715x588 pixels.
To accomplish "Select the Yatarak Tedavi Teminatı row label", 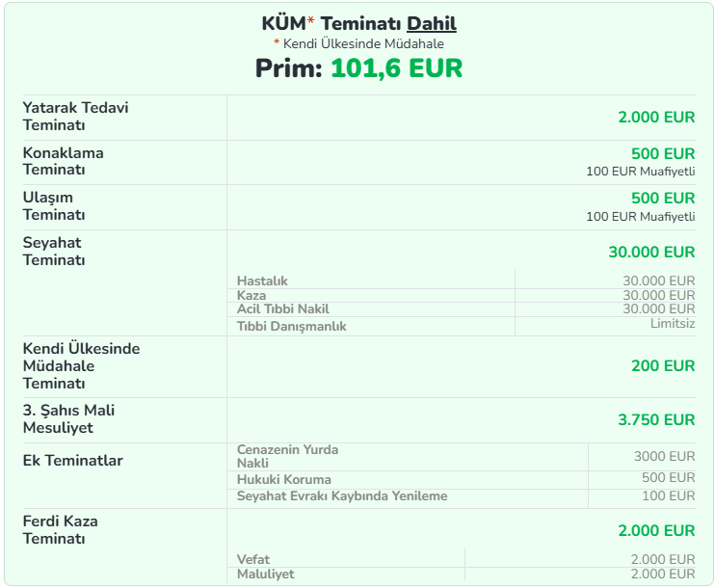I will (x=75, y=116).
